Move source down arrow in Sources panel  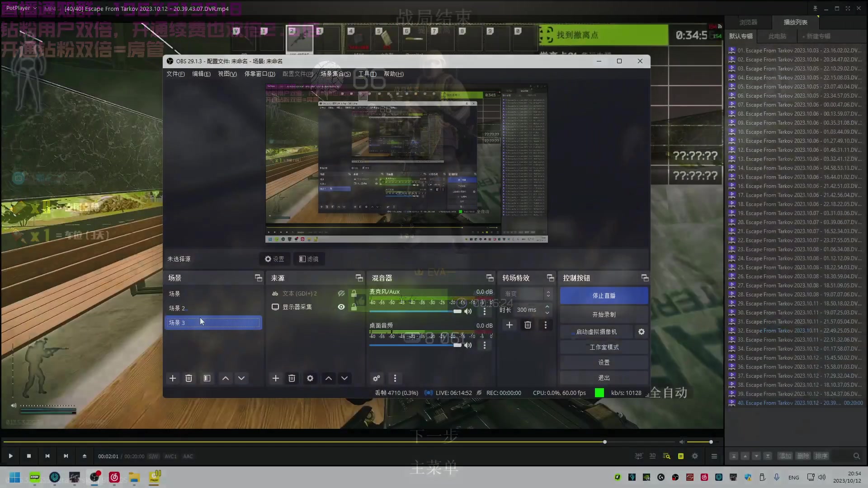point(344,378)
